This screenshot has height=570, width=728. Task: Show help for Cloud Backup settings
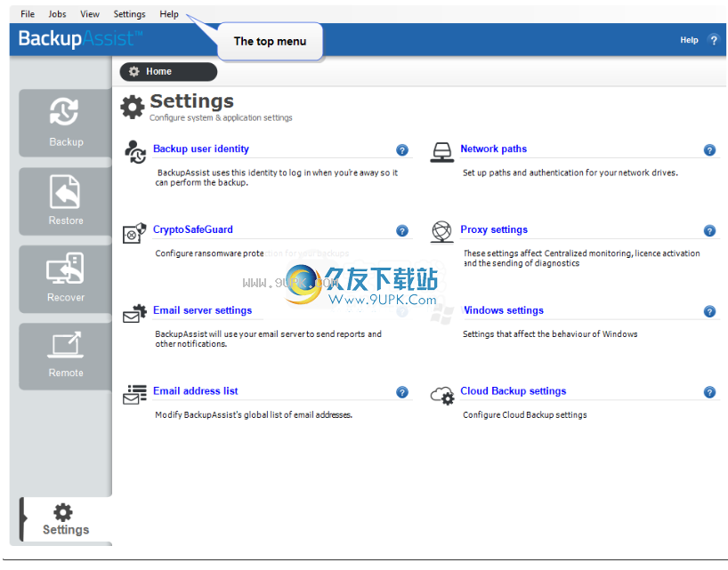coord(709,392)
